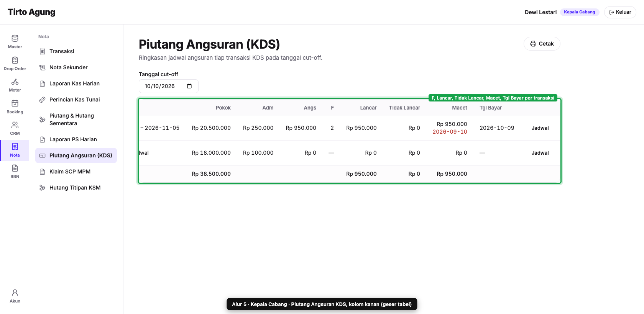Open the Master section icon
Screen dimensions: 644x314
tap(15, 38)
